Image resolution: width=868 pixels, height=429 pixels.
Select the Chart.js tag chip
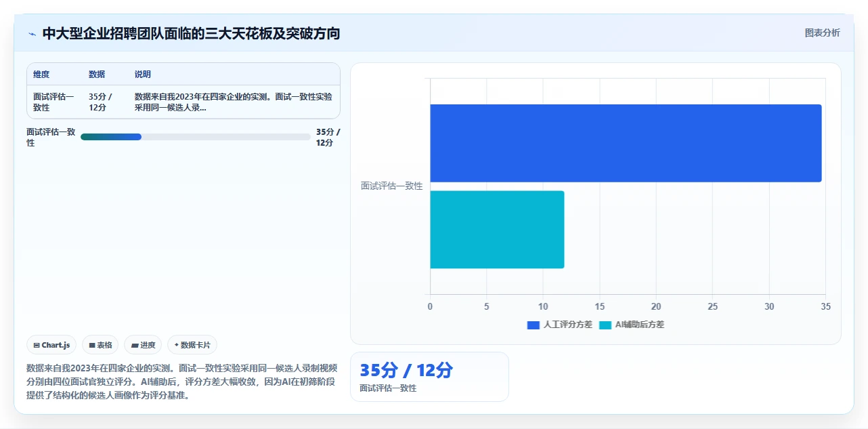click(51, 345)
